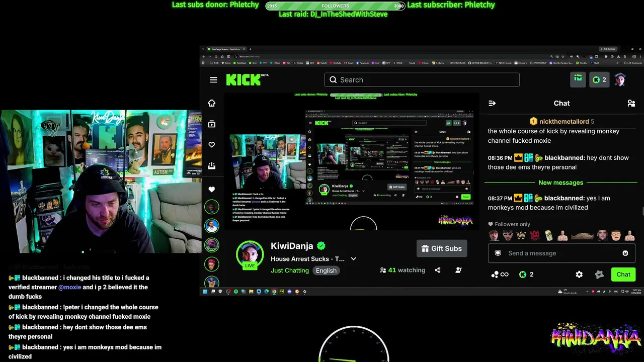Screen dimensions: 644x362
Task: Click the browser address bar URL
Action: click(x=249, y=56)
